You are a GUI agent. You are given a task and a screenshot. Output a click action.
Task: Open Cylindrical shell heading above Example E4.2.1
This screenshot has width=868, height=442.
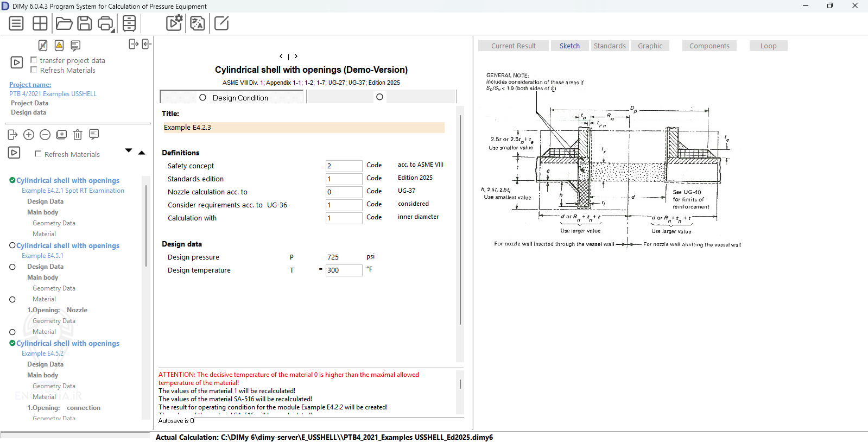click(68, 180)
